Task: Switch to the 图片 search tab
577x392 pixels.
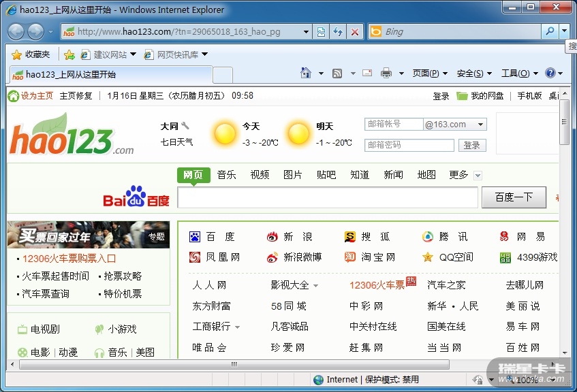Action: tap(292, 175)
